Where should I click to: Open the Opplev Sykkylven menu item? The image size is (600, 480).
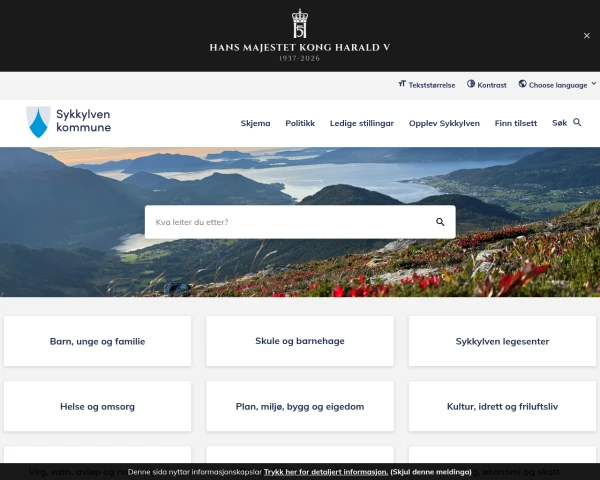(x=444, y=123)
